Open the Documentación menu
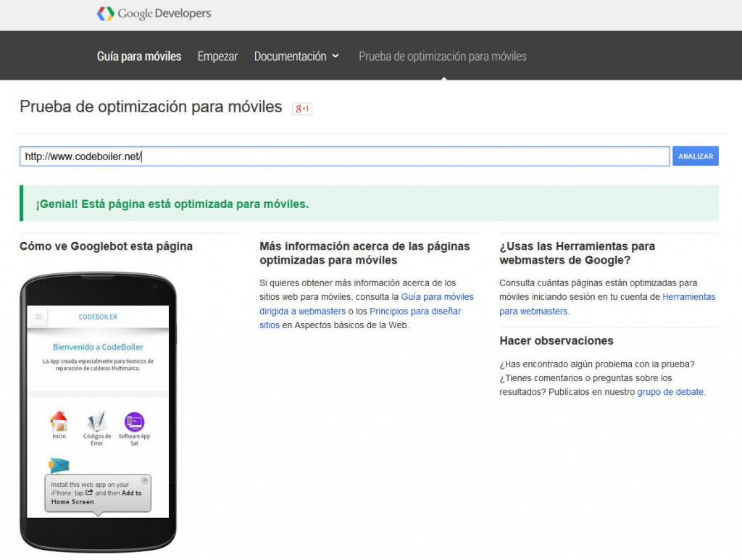The width and height of the screenshot is (742, 560). (290, 57)
